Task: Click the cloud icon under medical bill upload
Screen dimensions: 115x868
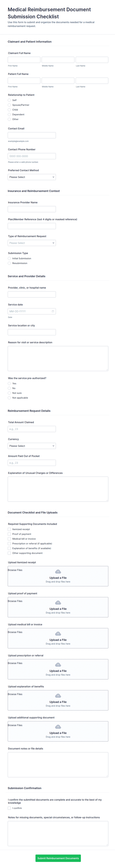Action: [x=58, y=634]
